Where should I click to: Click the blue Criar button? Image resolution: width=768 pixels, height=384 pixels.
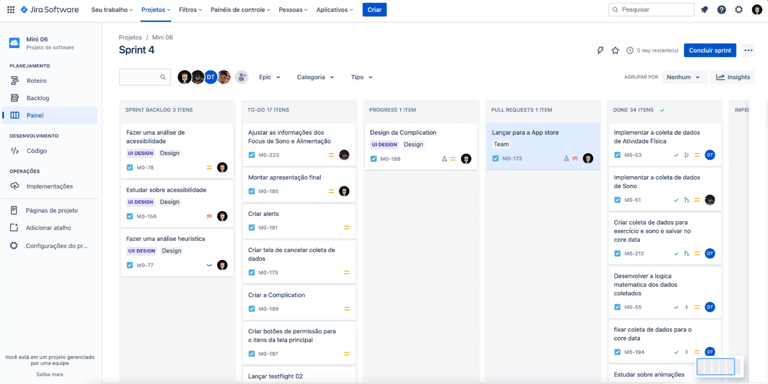coord(375,10)
